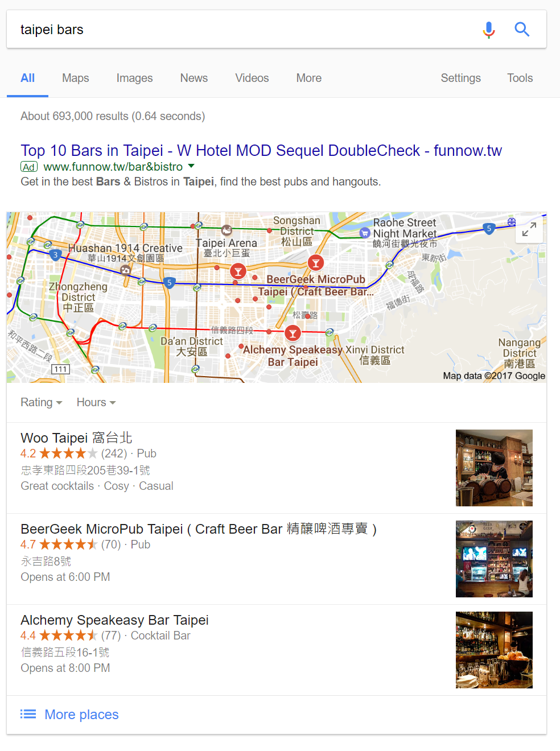Switch to the Maps tab

click(76, 78)
